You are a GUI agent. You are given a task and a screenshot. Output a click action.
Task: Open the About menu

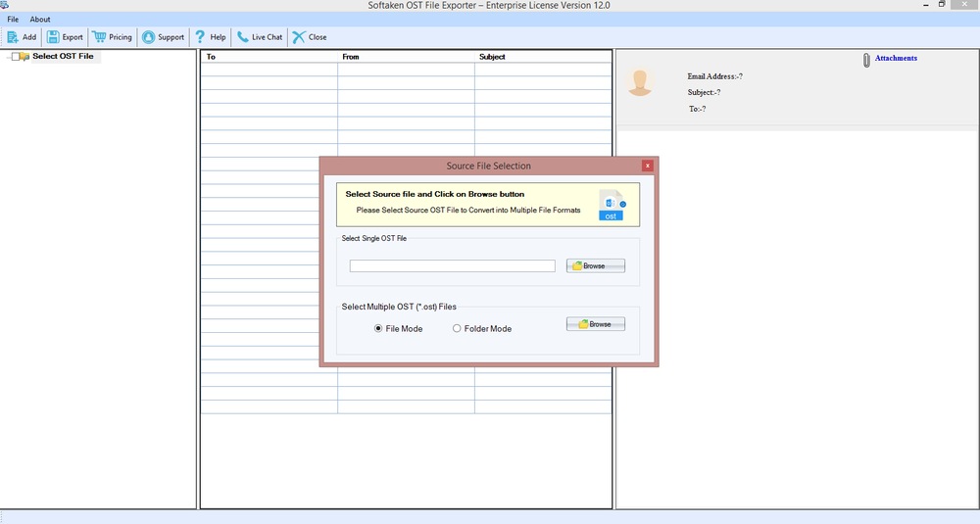tap(40, 20)
